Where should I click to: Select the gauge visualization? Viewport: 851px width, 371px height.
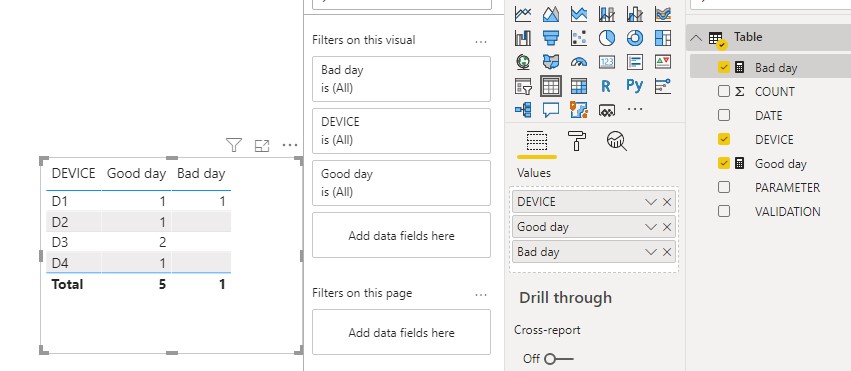(579, 62)
